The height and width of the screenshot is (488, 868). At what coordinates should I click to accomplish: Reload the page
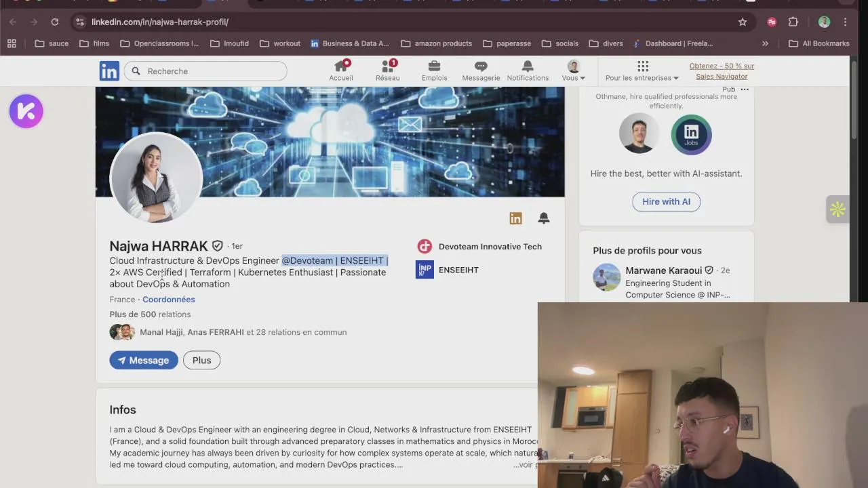pyautogui.click(x=55, y=22)
